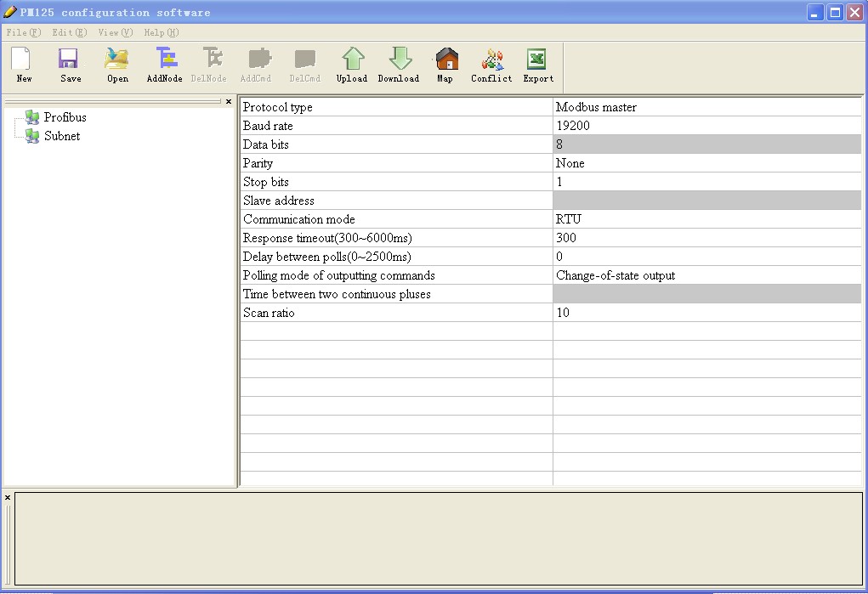Open the Communication mode RTU field
Image resolution: width=868 pixels, height=594 pixels.
point(706,219)
